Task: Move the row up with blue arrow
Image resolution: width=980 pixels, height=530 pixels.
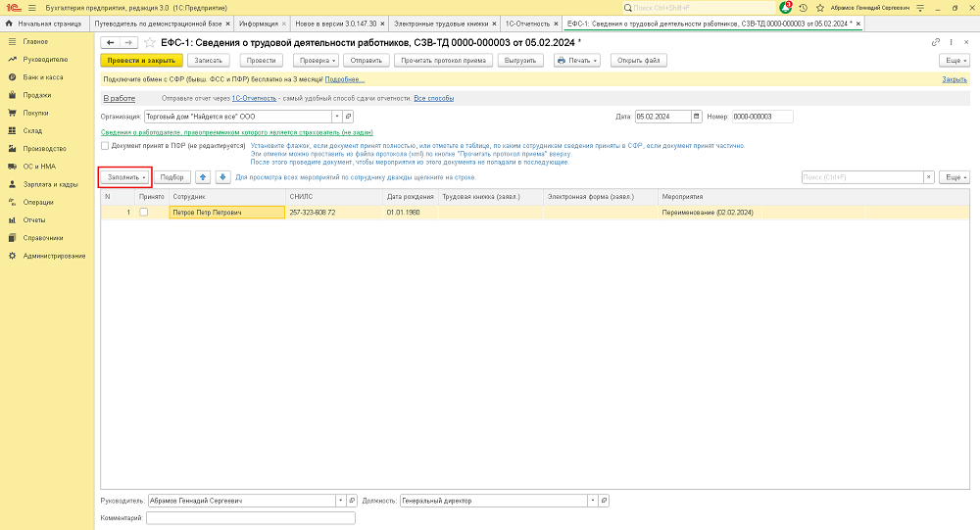Action: (203, 177)
